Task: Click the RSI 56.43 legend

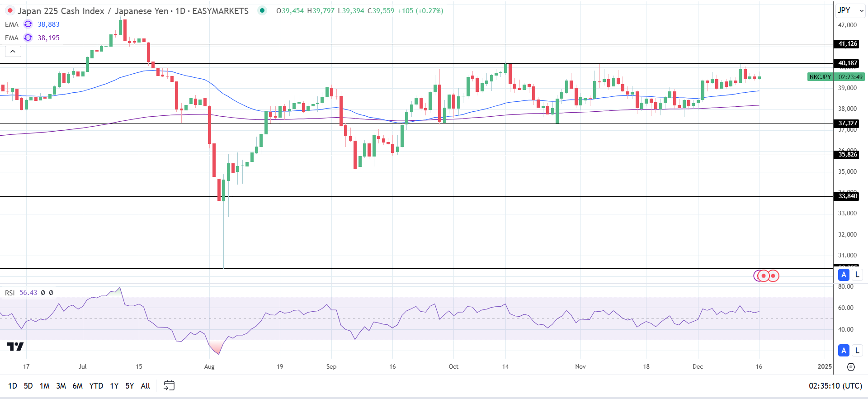Action: pos(21,293)
